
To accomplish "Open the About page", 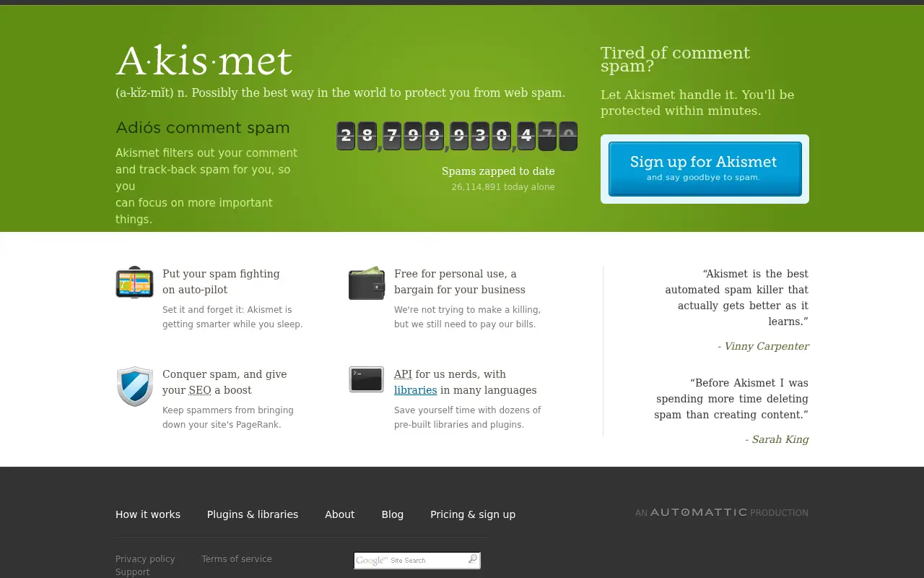I will 339,514.
